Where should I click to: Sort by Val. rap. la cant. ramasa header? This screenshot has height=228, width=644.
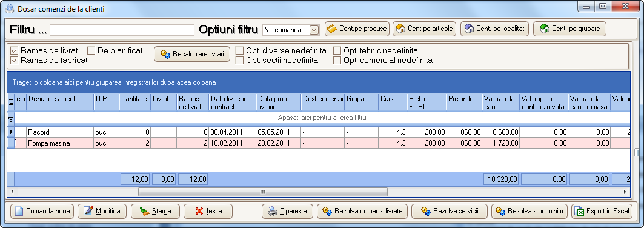coord(589,102)
